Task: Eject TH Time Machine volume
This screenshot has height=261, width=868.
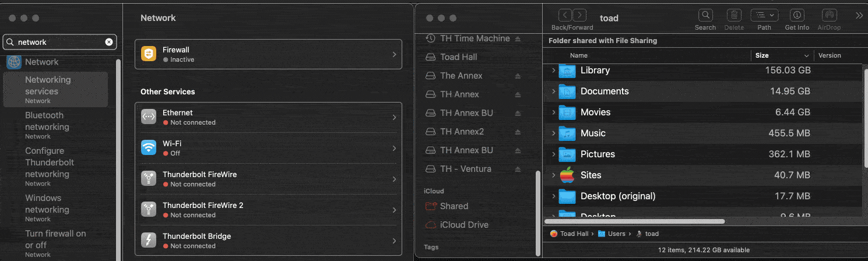Action: [x=518, y=38]
